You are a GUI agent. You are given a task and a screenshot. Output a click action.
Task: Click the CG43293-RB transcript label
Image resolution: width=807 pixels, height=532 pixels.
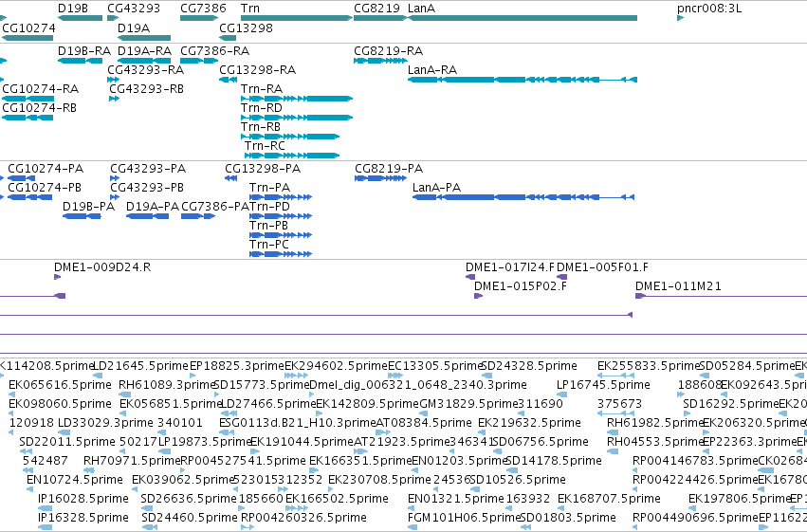tap(146, 89)
